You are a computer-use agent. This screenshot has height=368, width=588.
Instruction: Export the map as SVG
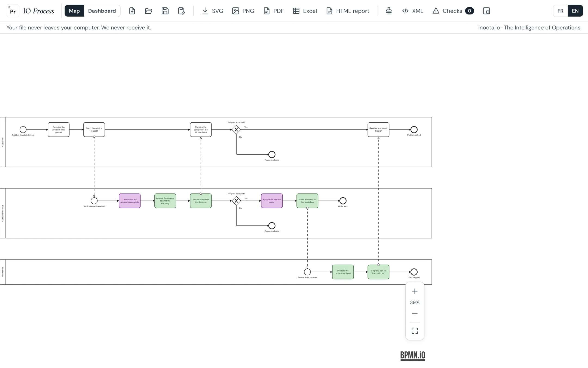click(x=213, y=11)
